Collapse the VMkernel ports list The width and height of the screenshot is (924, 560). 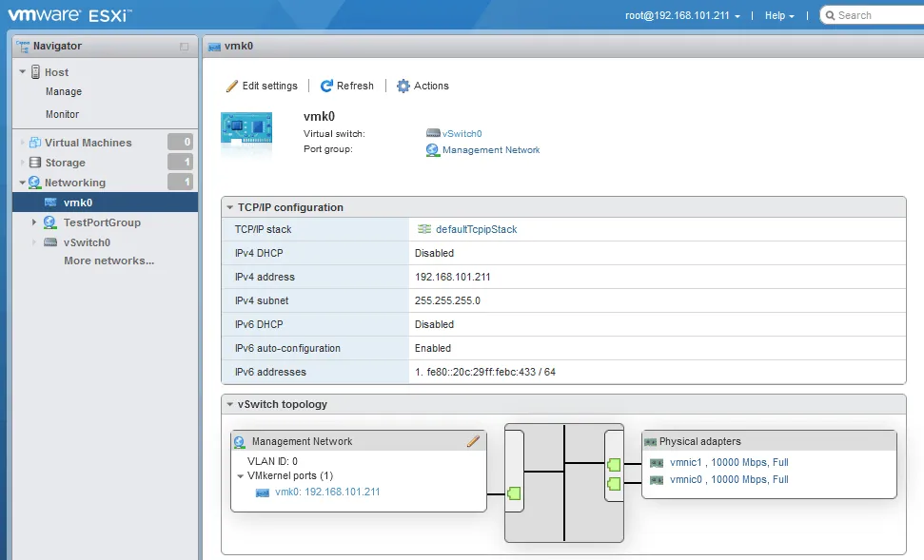pyautogui.click(x=241, y=475)
